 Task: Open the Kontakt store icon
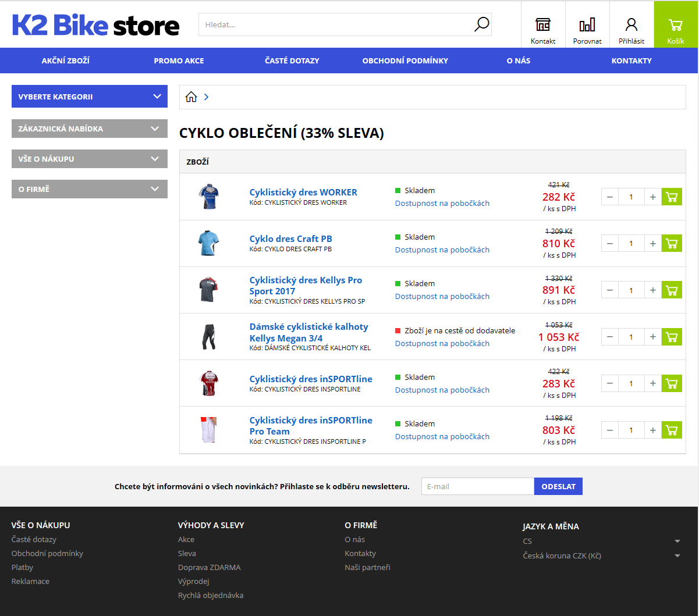tap(543, 25)
